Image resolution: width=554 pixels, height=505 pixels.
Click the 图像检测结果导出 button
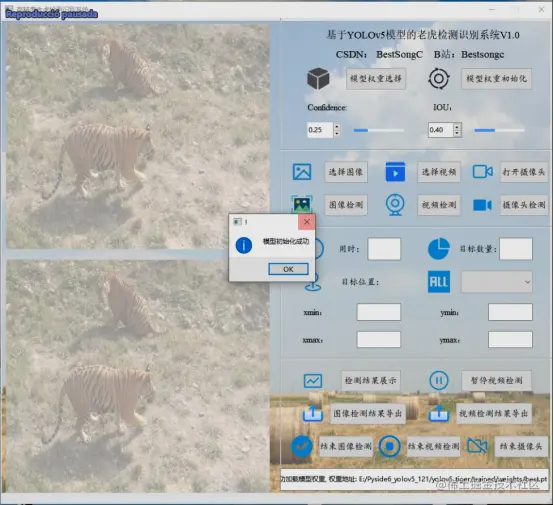pos(368,413)
